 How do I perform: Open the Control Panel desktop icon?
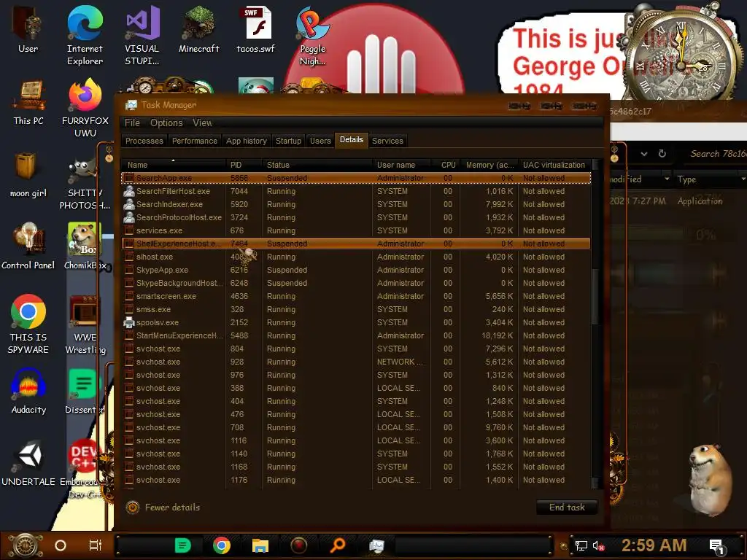click(x=28, y=246)
